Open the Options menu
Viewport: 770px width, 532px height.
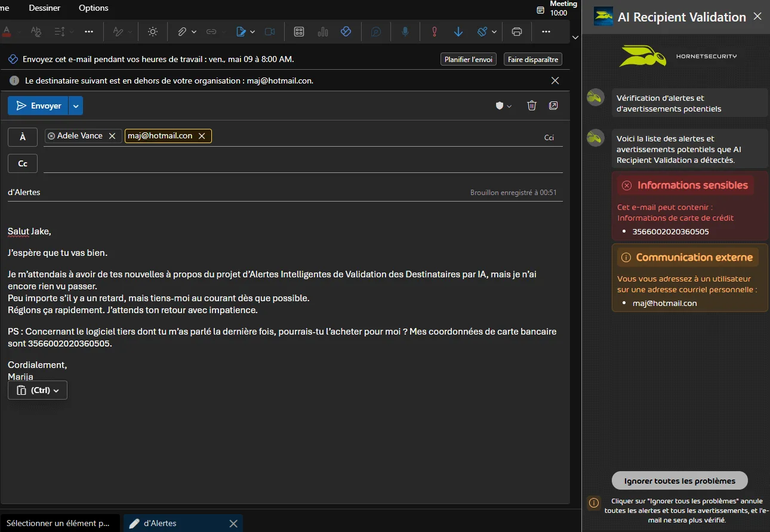pos(93,8)
